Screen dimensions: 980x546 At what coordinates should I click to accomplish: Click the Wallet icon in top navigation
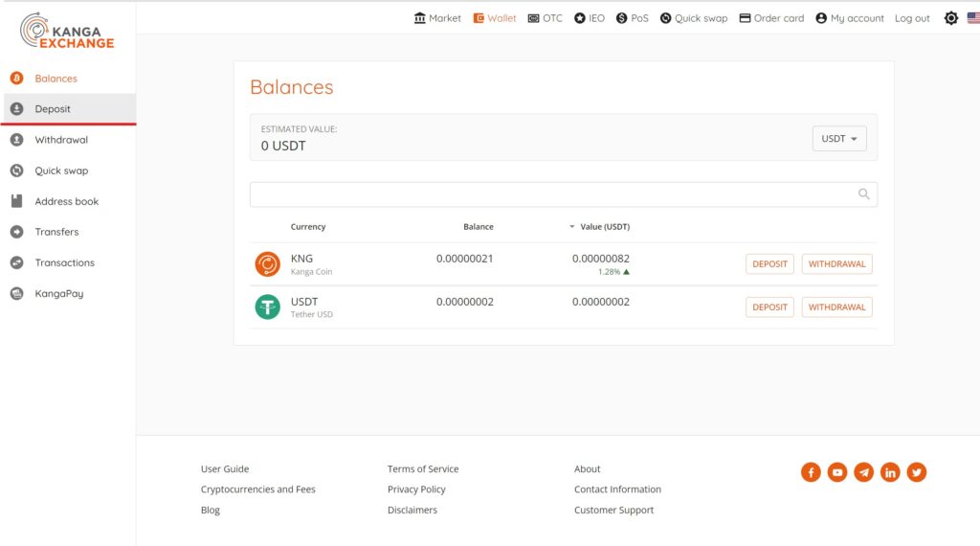(479, 18)
